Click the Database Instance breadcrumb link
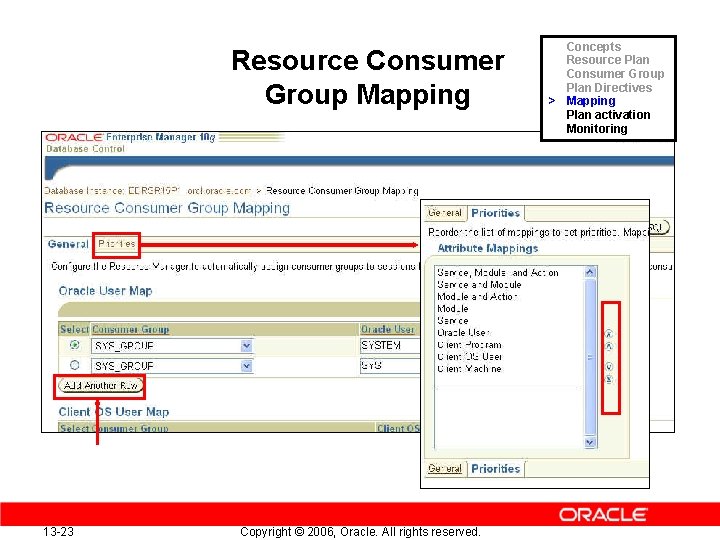The height and width of the screenshot is (540, 720). tap(148, 191)
